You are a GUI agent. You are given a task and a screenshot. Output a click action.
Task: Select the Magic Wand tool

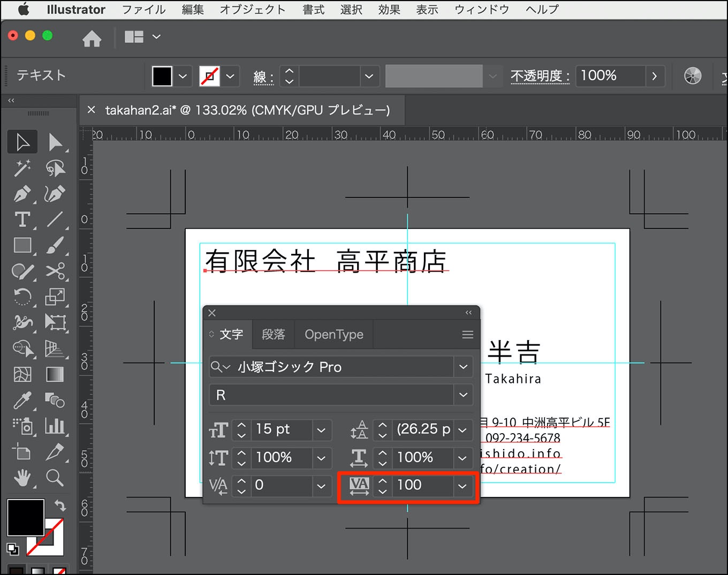pos(22,168)
